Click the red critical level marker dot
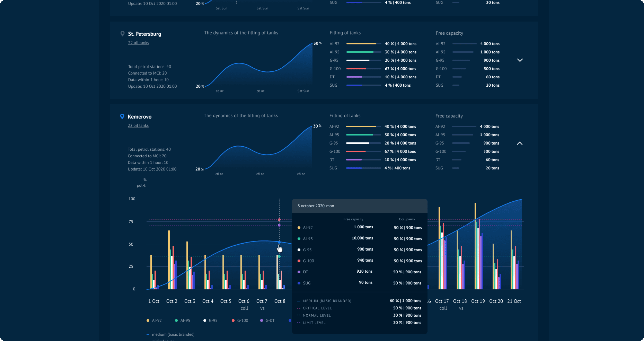Viewport: 644px width, 341px height. click(279, 220)
